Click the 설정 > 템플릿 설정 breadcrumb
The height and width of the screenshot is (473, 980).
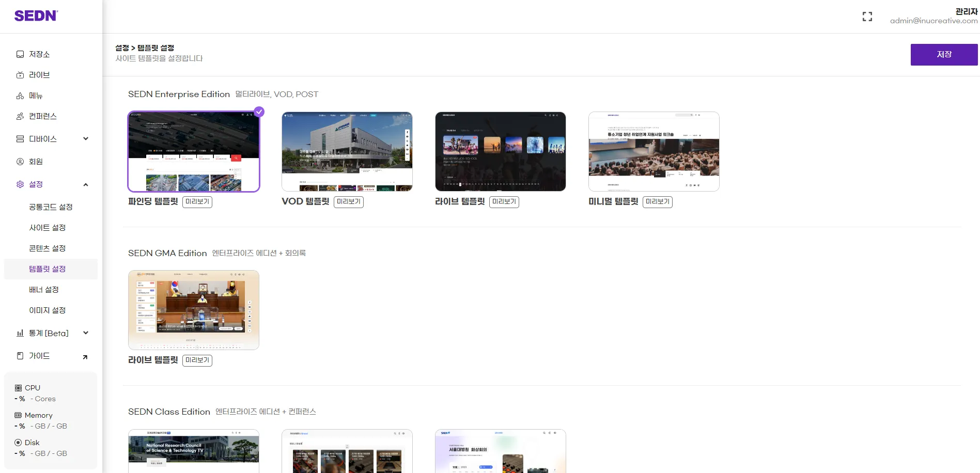click(x=145, y=48)
